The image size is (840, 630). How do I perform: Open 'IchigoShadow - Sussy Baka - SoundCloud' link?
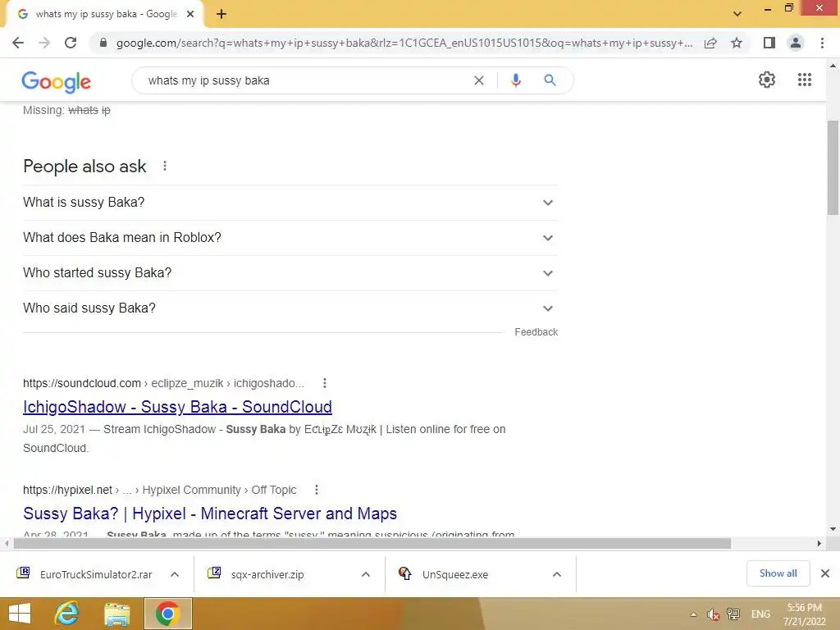coord(177,407)
